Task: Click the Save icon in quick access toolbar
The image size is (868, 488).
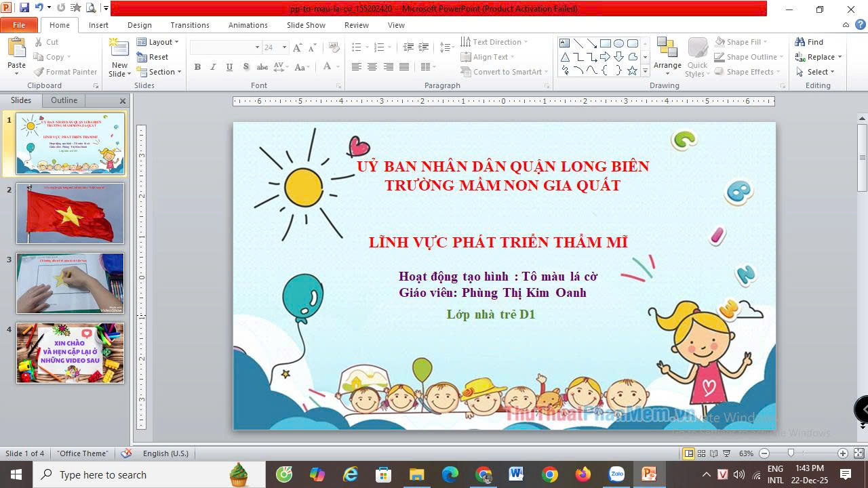Action: click(24, 8)
